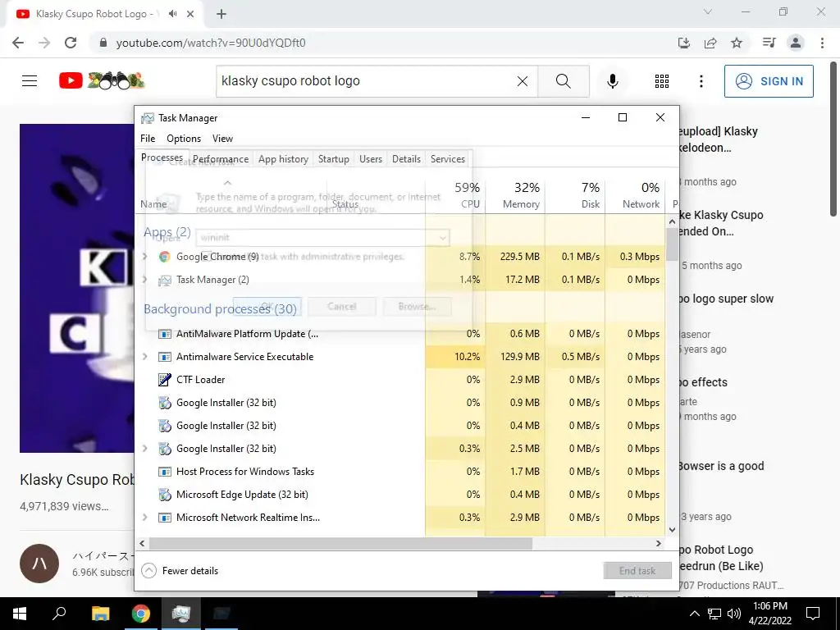
Task: Open the 'po logo super slow' suggested video
Action: pos(727,299)
